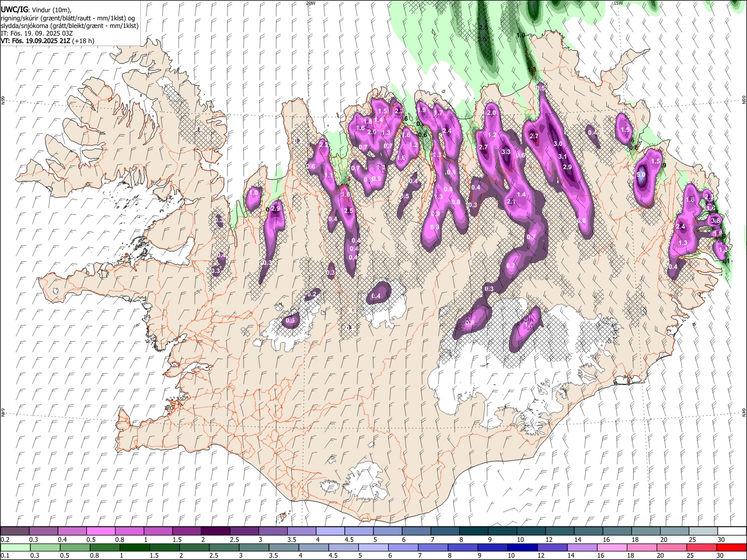The width and height of the screenshot is (747, 560).
Task: Click the 3–3.5 swatch in upper legend row
Action: pyautogui.click(x=273, y=531)
